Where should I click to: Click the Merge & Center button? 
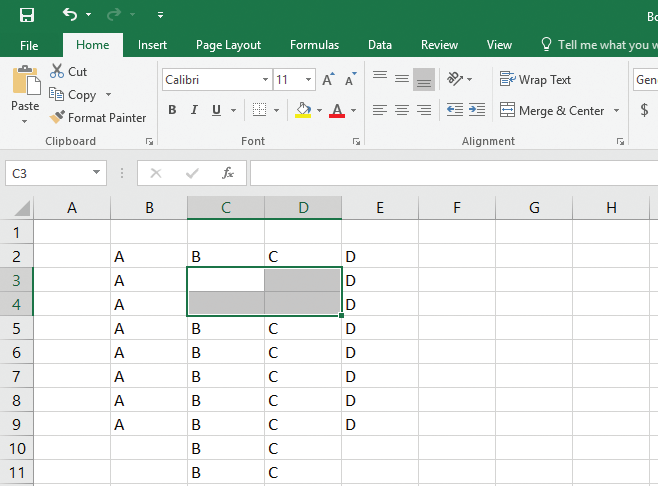point(552,110)
